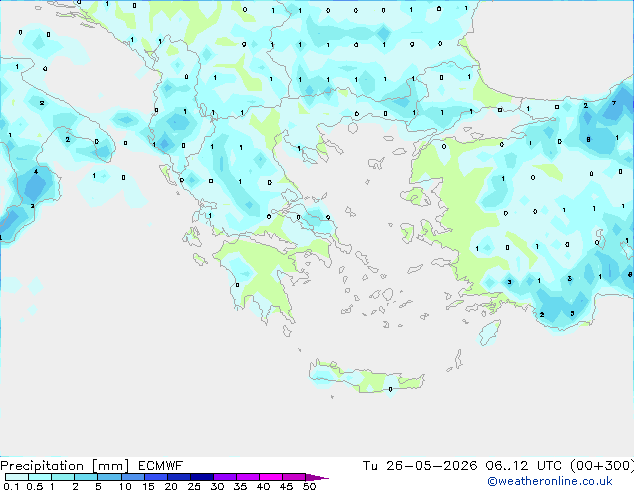This screenshot has height=490, width=634.
Task: Pick the 45–50 mm legend color swatch
Action: point(294,477)
